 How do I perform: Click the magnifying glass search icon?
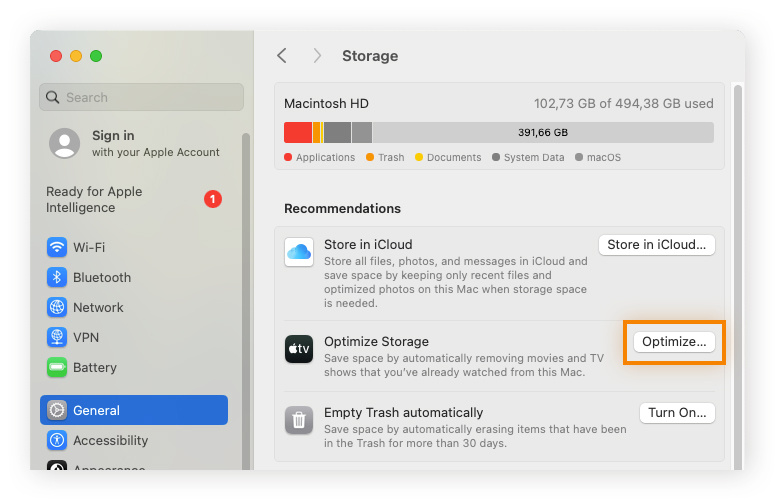coord(52,97)
